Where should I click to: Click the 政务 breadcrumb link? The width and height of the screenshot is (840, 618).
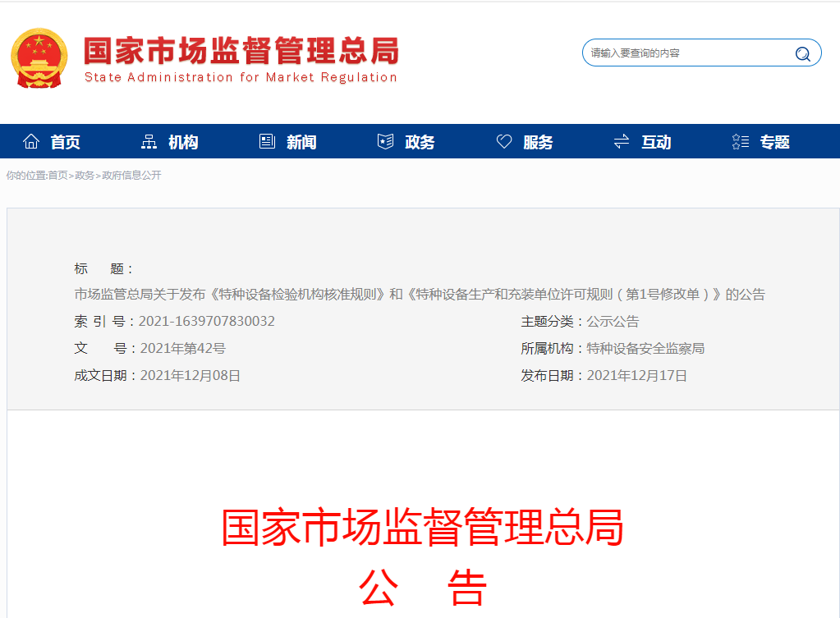85,176
